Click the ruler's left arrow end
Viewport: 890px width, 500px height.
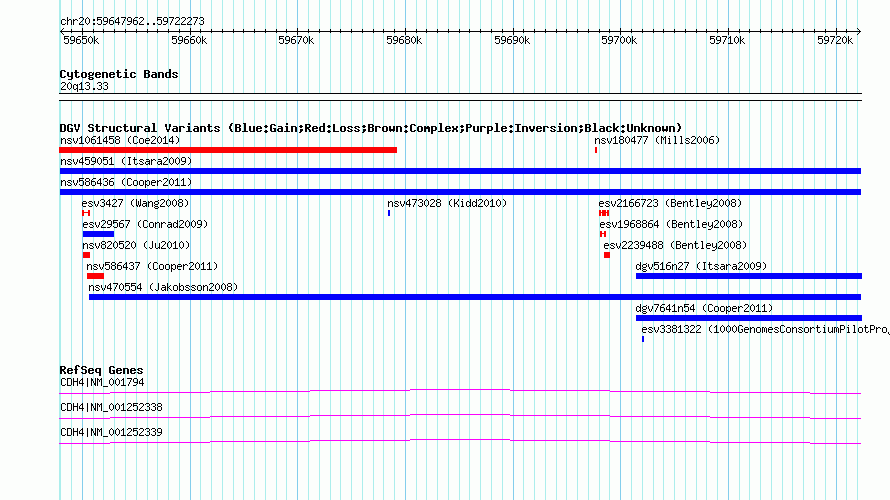coord(62,31)
